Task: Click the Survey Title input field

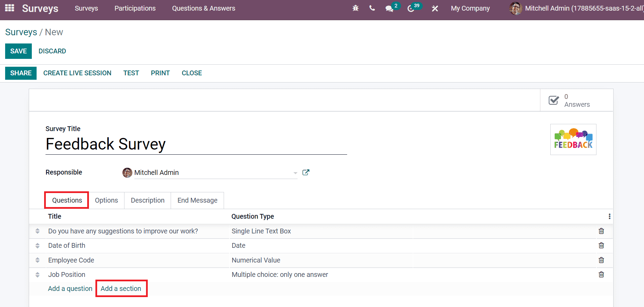Action: click(x=196, y=144)
